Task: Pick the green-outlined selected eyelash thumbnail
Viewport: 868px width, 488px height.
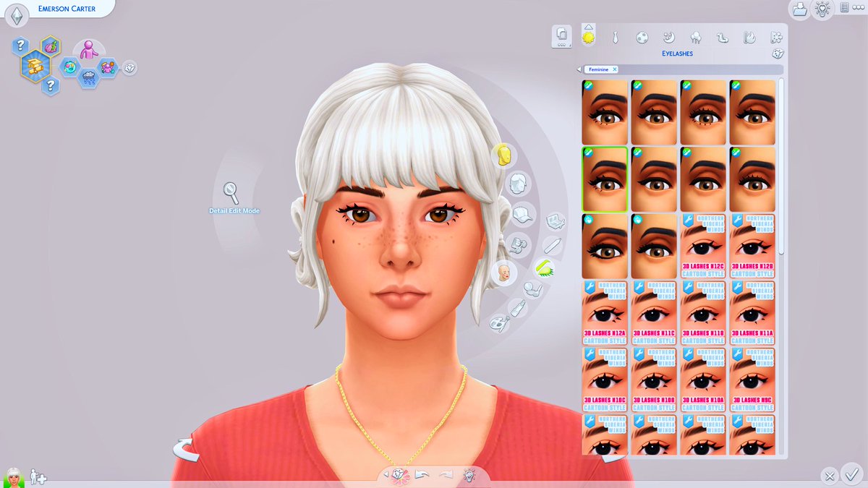Action: point(605,180)
